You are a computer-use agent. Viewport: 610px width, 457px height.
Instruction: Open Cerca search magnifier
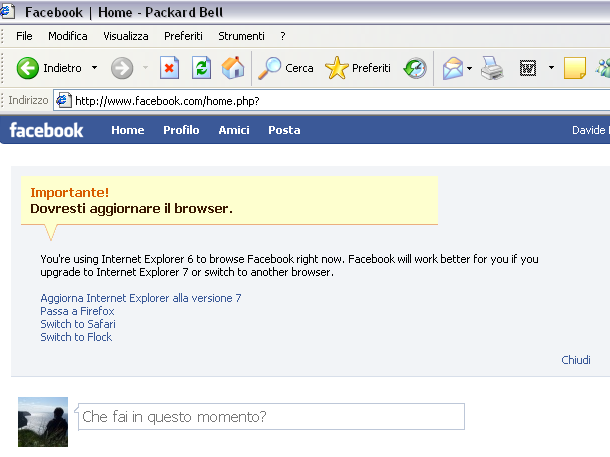[286, 68]
